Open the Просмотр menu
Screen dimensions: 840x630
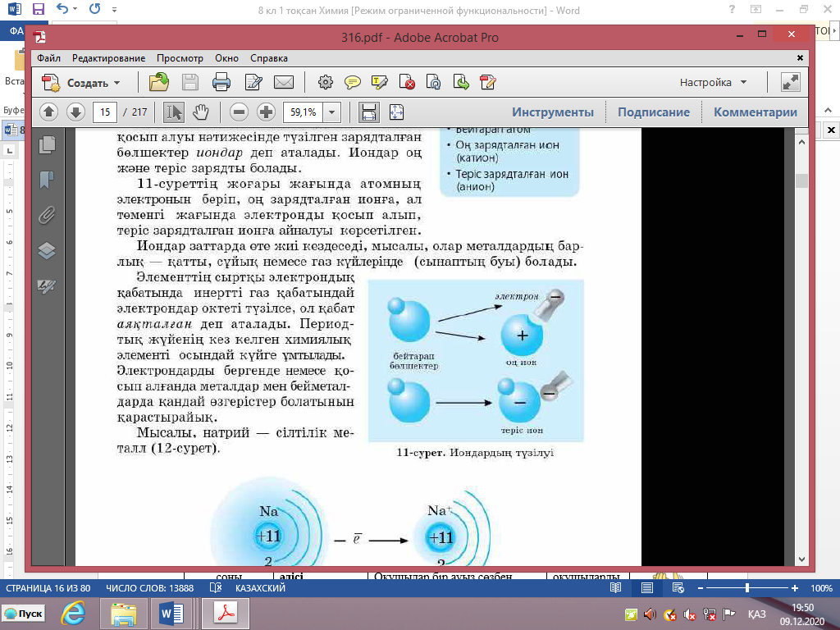(x=180, y=58)
